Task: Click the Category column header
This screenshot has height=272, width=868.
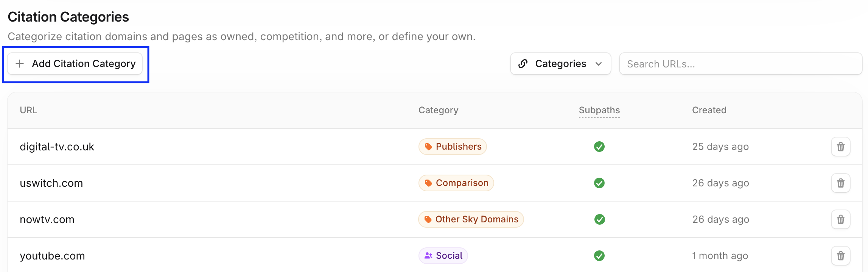Action: pyautogui.click(x=438, y=110)
